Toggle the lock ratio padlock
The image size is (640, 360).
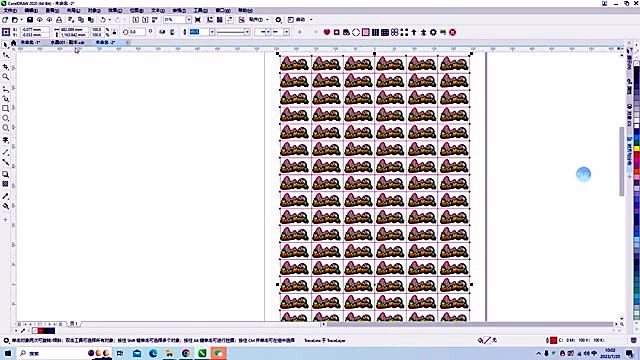tap(114, 32)
